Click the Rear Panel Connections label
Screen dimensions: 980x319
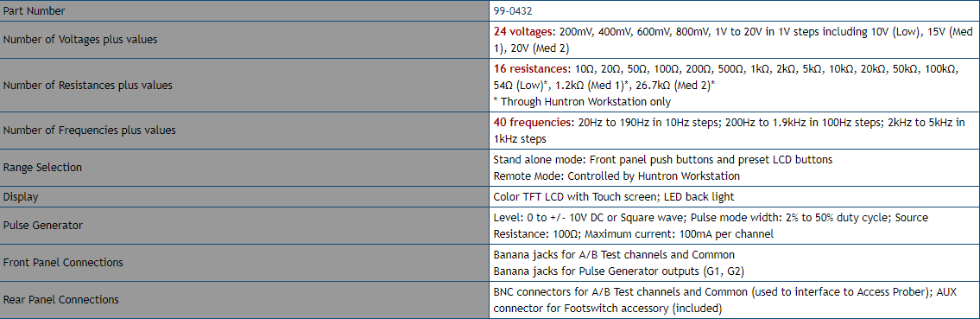[x=60, y=300]
